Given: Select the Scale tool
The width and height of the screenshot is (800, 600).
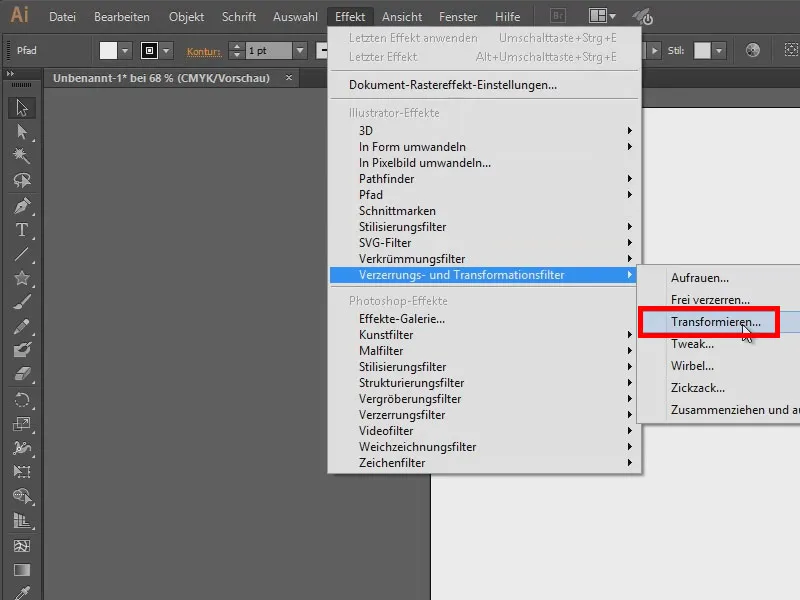Looking at the screenshot, I should 21,423.
